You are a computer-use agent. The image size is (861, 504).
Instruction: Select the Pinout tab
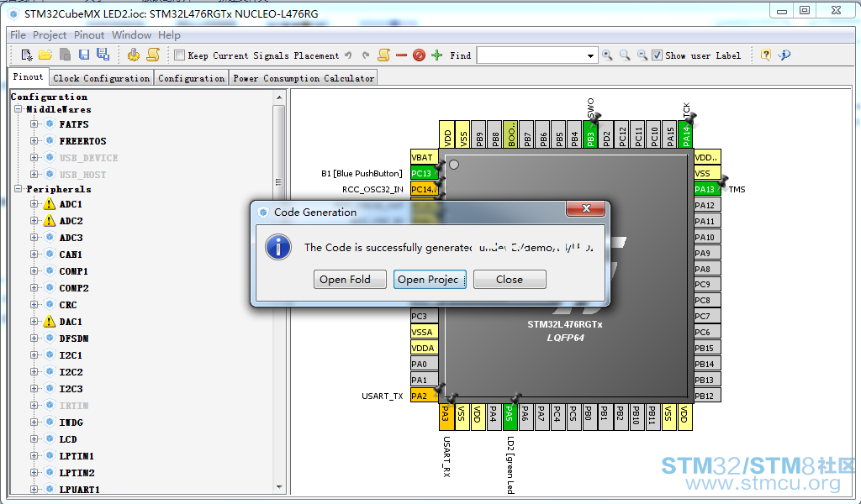pyautogui.click(x=28, y=77)
